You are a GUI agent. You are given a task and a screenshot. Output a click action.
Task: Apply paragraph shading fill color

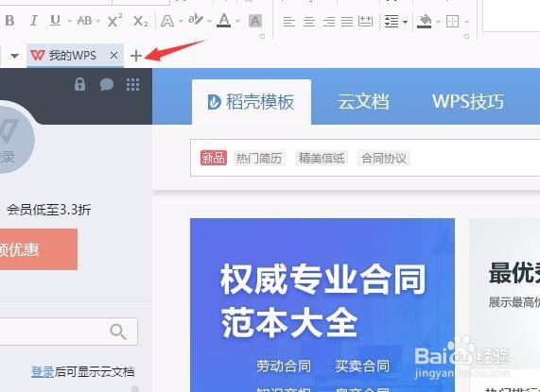pos(425,22)
